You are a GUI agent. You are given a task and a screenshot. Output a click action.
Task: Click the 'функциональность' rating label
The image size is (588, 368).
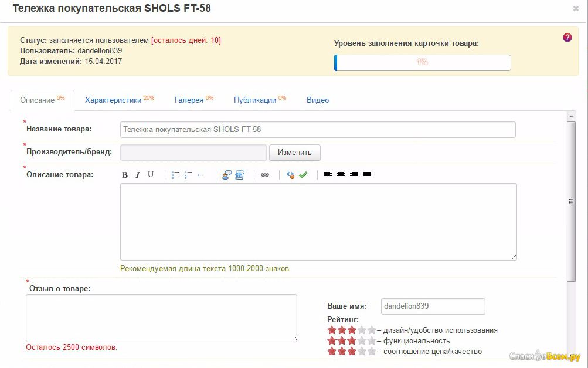tap(417, 340)
